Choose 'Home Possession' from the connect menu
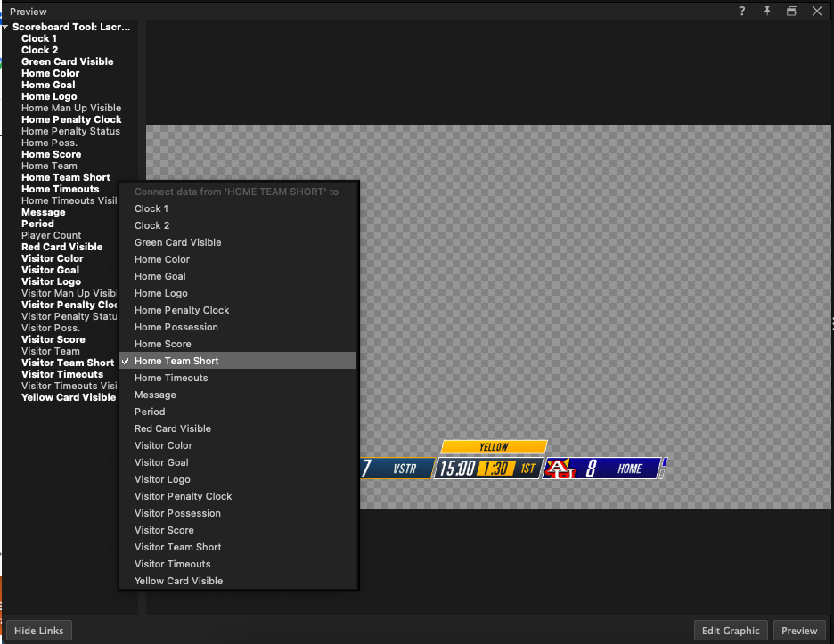Image resolution: width=834 pixels, height=644 pixels. pos(238,327)
